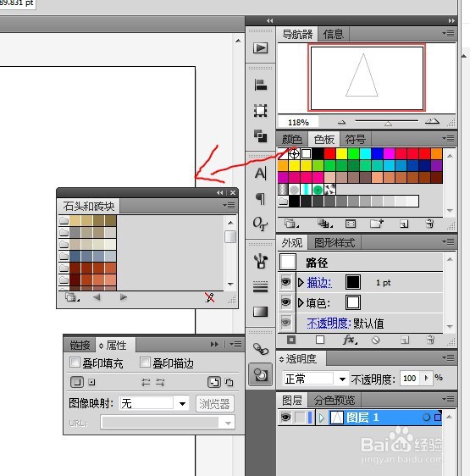Open the Stroke panel icon
The height and width of the screenshot is (476, 470).
pos(261,286)
